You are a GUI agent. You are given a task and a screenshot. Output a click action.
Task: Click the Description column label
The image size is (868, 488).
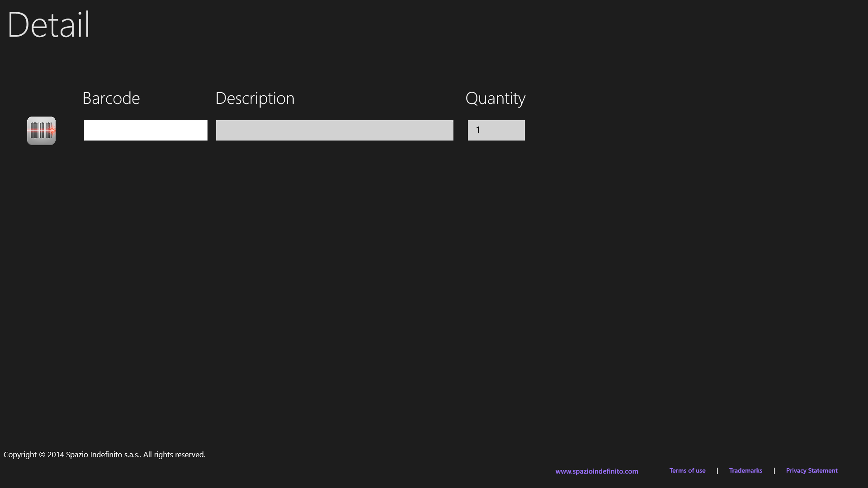point(255,98)
